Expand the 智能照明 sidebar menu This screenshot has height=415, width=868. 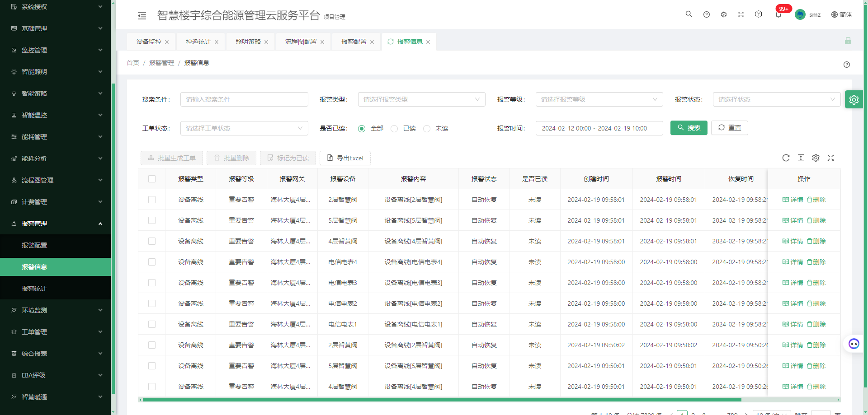55,72
